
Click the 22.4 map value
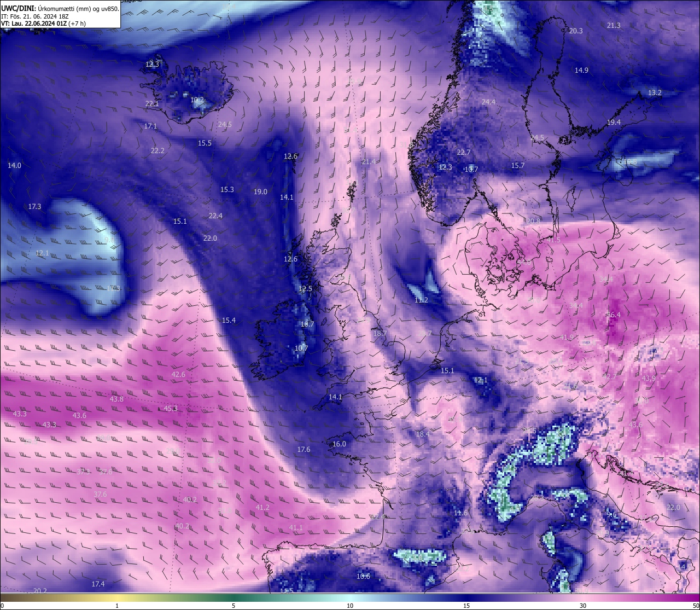point(215,216)
